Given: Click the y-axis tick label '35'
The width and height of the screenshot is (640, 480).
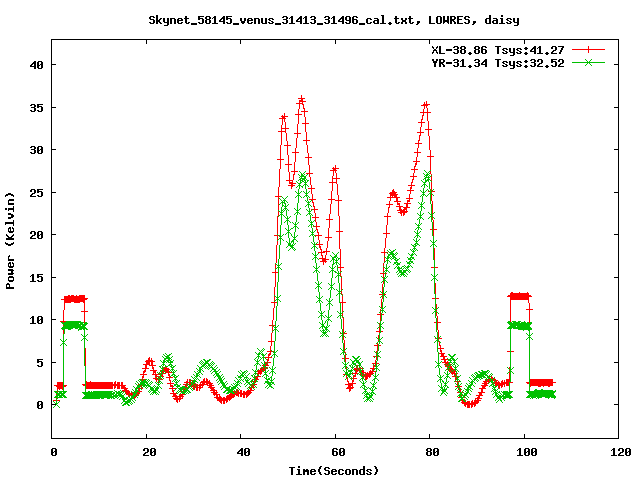Looking at the screenshot, I should coord(37,108).
